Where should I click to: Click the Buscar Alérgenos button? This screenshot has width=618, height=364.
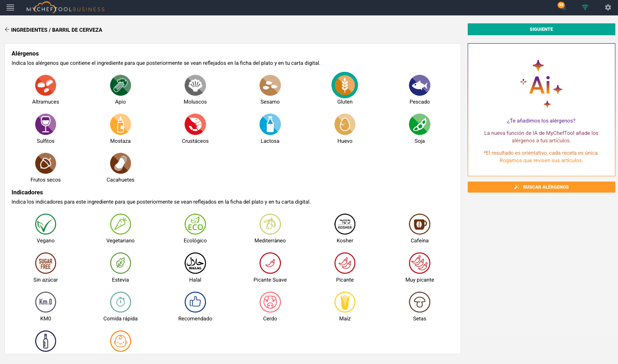(x=541, y=187)
